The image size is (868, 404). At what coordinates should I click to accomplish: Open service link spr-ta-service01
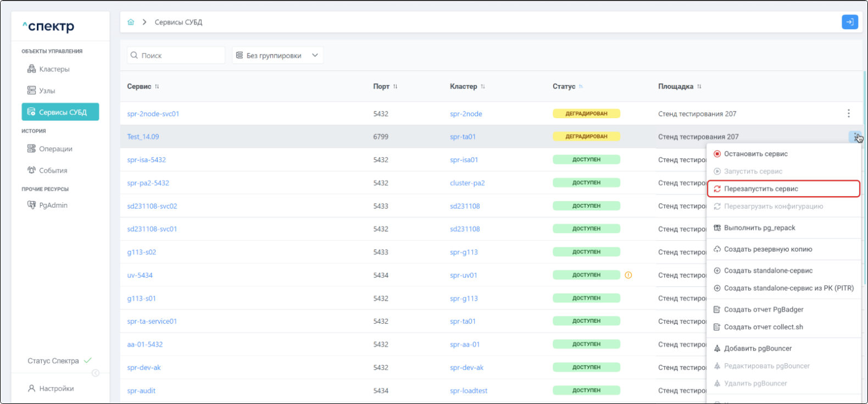coord(152,322)
